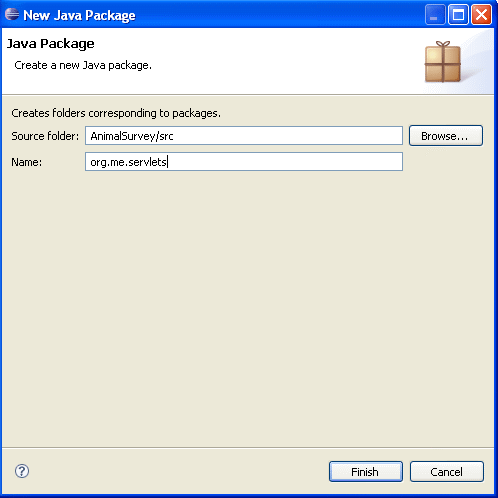Click the blank button bar left of Finish

[x=177, y=472]
